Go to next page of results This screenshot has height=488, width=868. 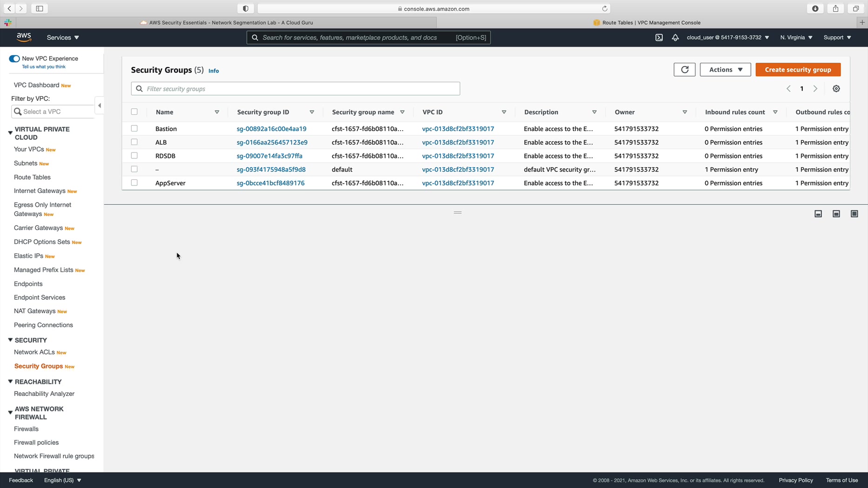(x=815, y=89)
